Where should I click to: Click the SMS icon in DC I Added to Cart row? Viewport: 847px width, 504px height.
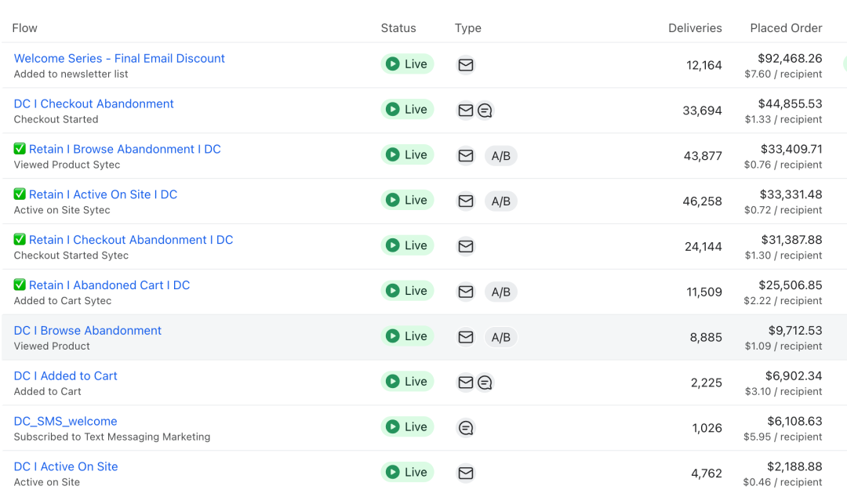click(x=485, y=383)
